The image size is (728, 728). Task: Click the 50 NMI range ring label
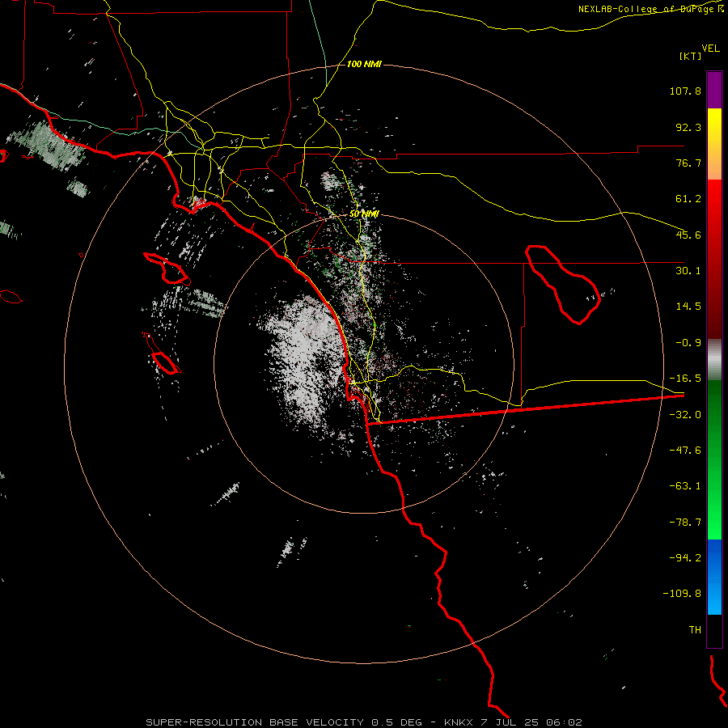(364, 214)
